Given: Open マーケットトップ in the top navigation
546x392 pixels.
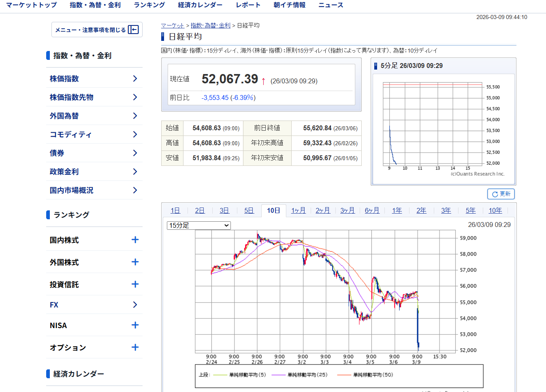Looking at the screenshot, I should (x=32, y=5).
